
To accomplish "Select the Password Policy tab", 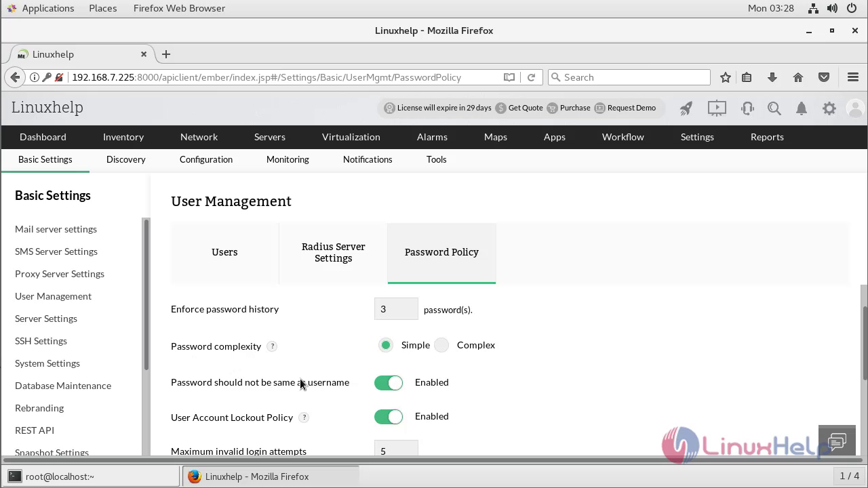I will click(441, 252).
